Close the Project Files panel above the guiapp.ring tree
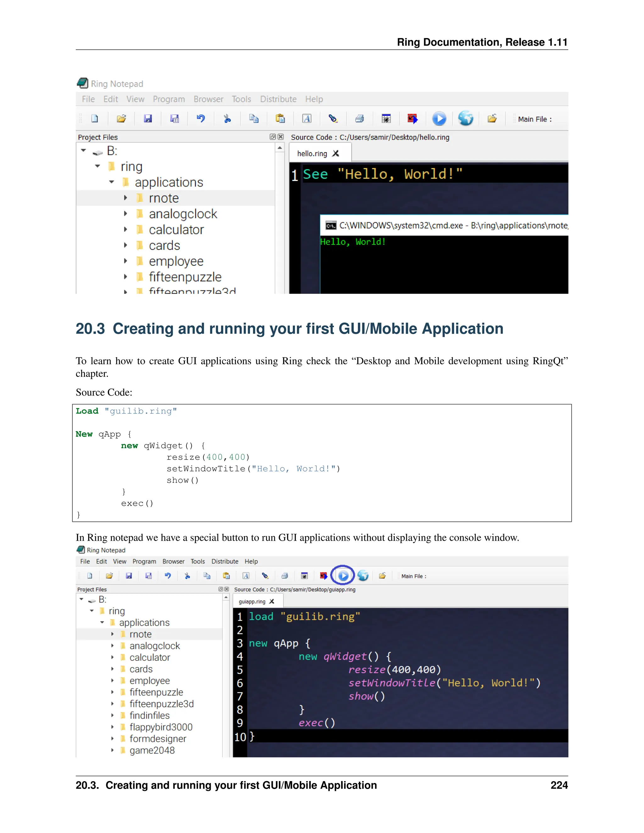This screenshot has width=644, height=833. [x=227, y=589]
